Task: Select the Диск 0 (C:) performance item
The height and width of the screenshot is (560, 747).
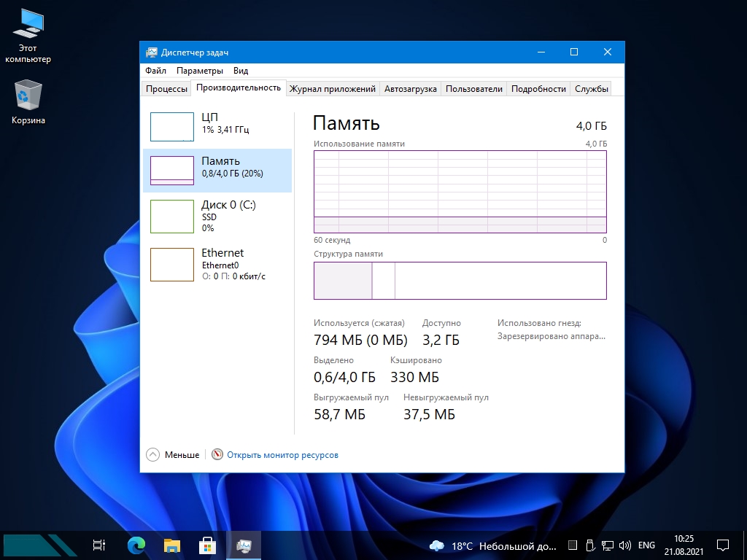Action: (x=217, y=216)
